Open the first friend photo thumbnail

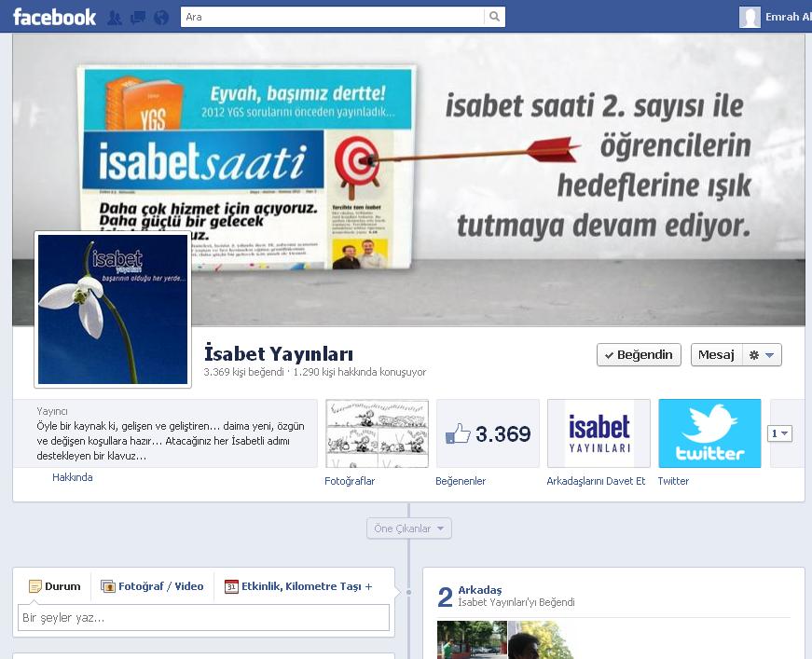[x=473, y=639]
